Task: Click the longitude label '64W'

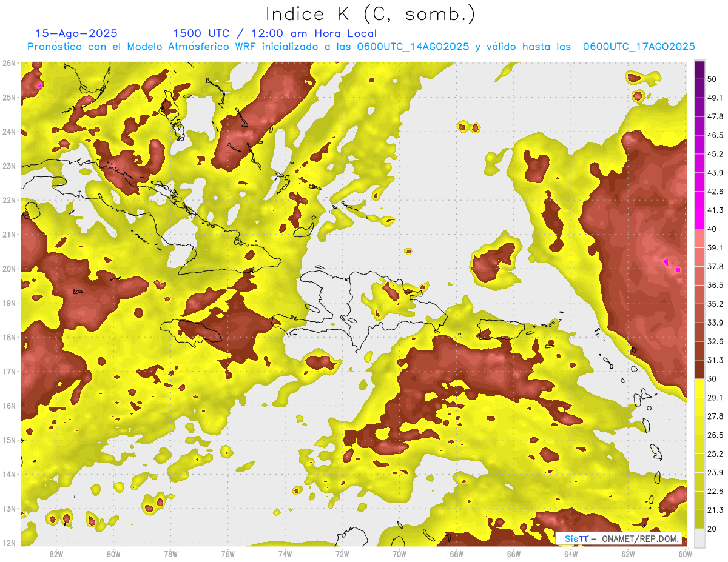Action: 571,553
